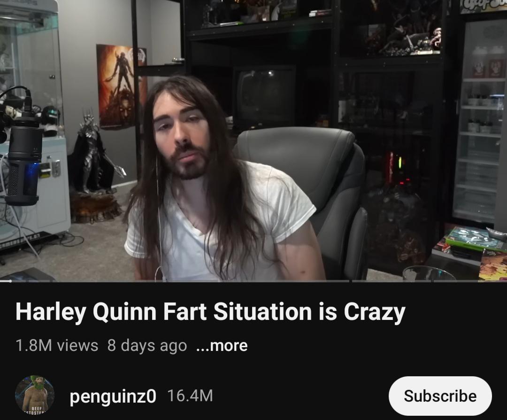
Task: Click the 8 days ago upload date
Action: [x=147, y=345]
